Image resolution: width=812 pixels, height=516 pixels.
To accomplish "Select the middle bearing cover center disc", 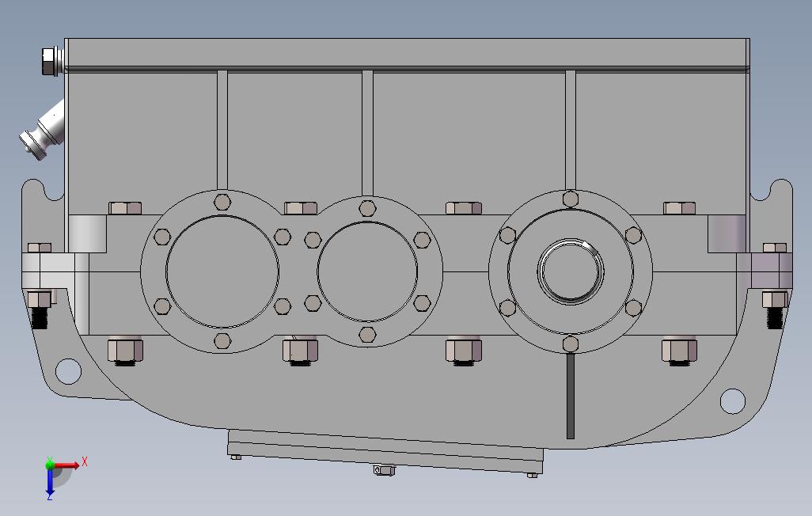I will [x=367, y=272].
